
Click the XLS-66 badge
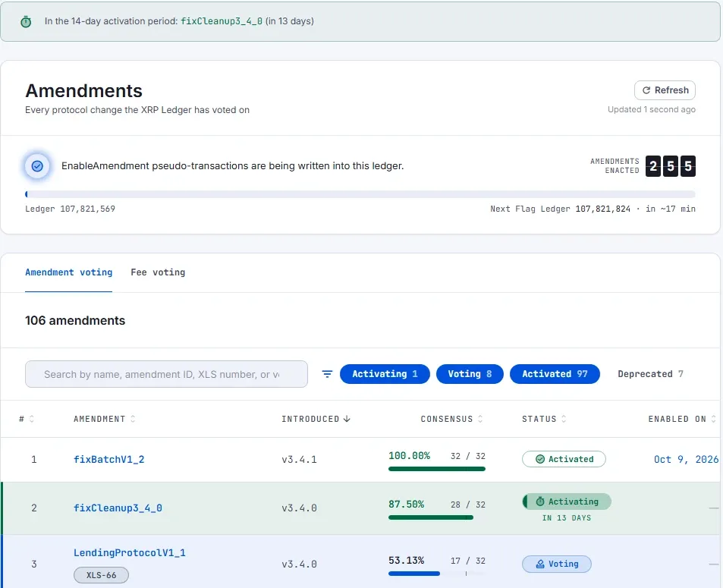coord(101,575)
